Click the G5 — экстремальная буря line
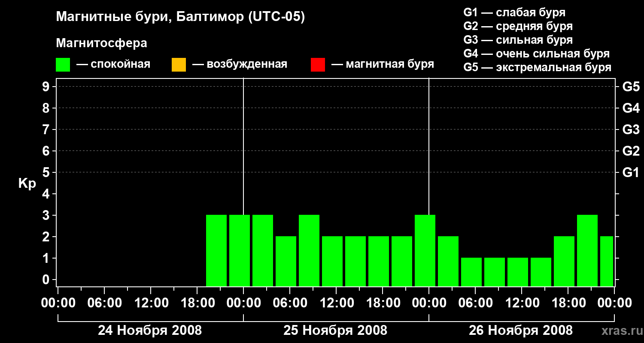Viewport: 644px width, 343px height. (x=538, y=67)
